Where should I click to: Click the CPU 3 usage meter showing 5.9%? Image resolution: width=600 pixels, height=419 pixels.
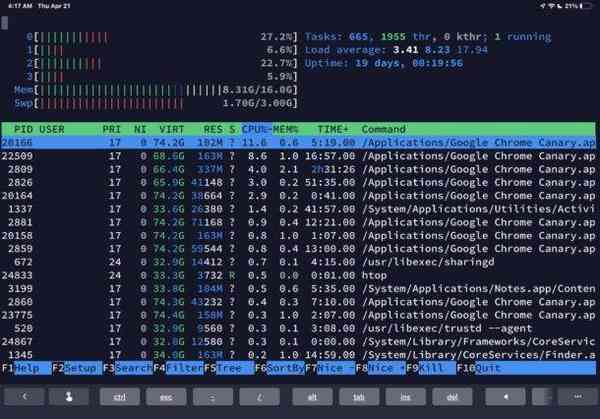(161, 77)
